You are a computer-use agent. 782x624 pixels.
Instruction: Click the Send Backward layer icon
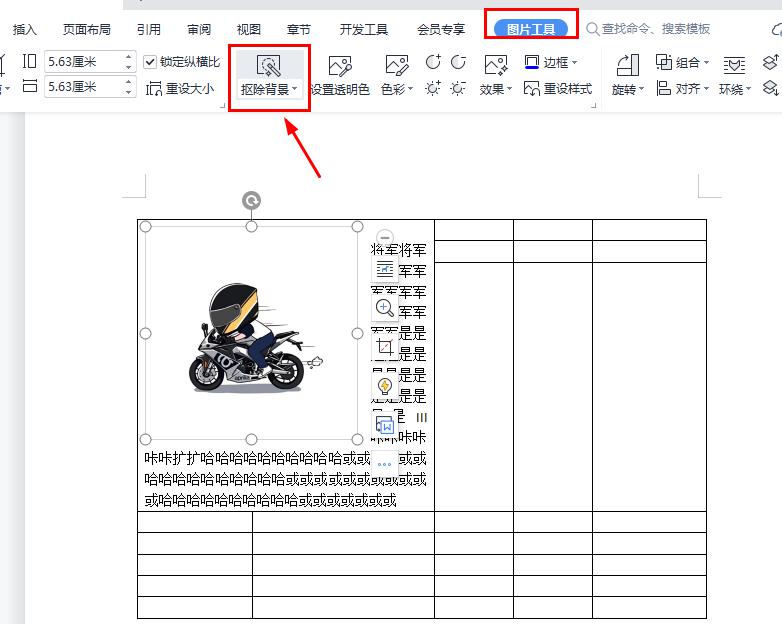(x=771, y=89)
